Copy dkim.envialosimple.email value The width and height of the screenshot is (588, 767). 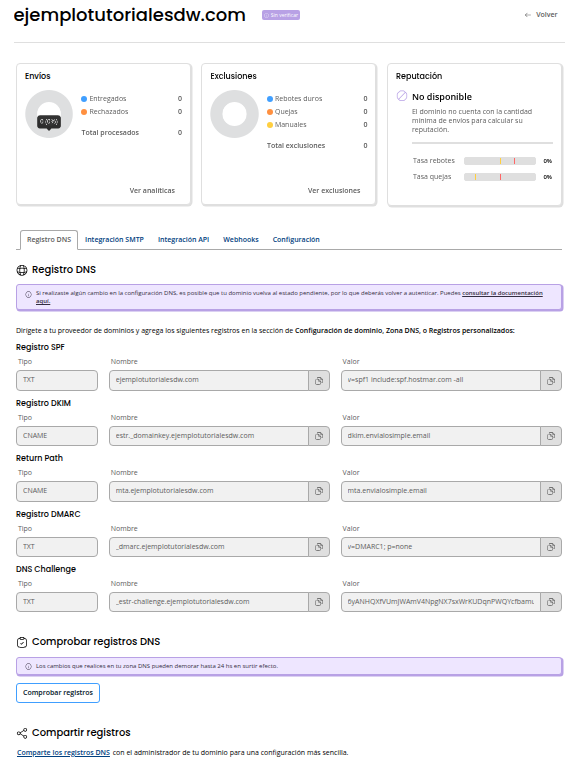(551, 436)
